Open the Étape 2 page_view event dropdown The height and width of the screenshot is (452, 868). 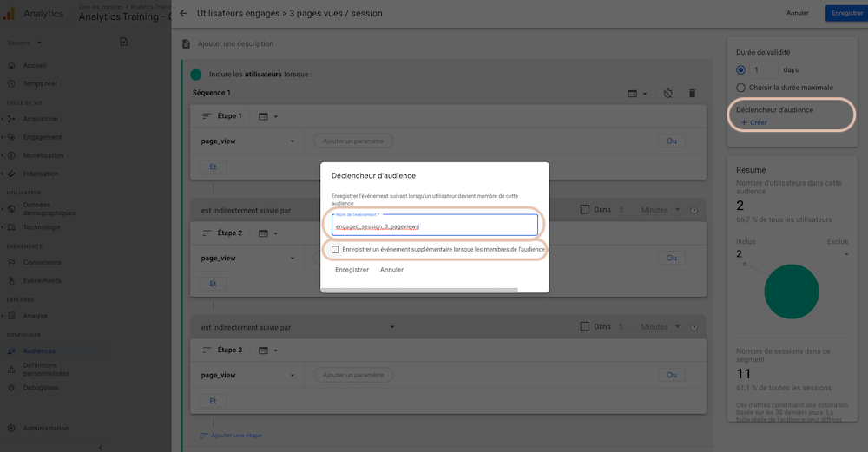click(248, 258)
